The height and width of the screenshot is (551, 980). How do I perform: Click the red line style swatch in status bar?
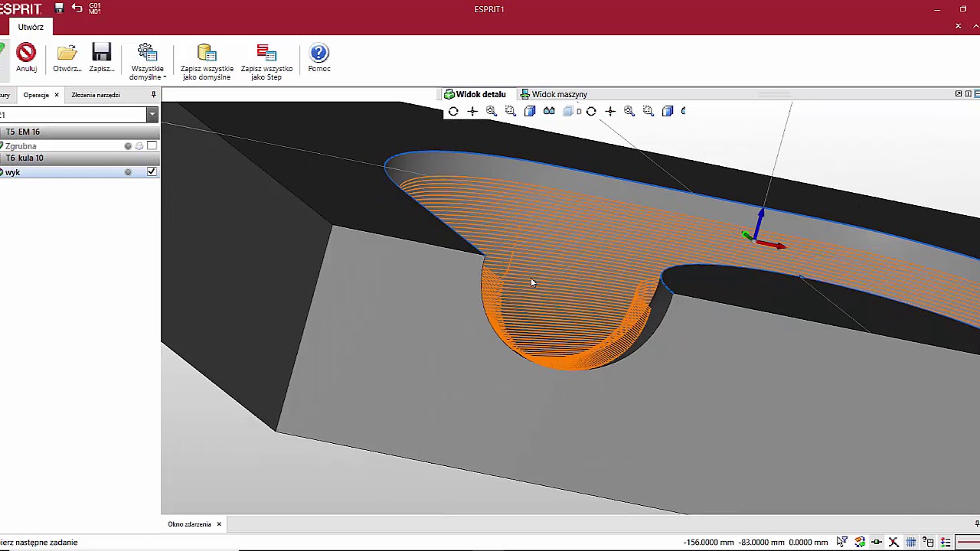(x=969, y=542)
